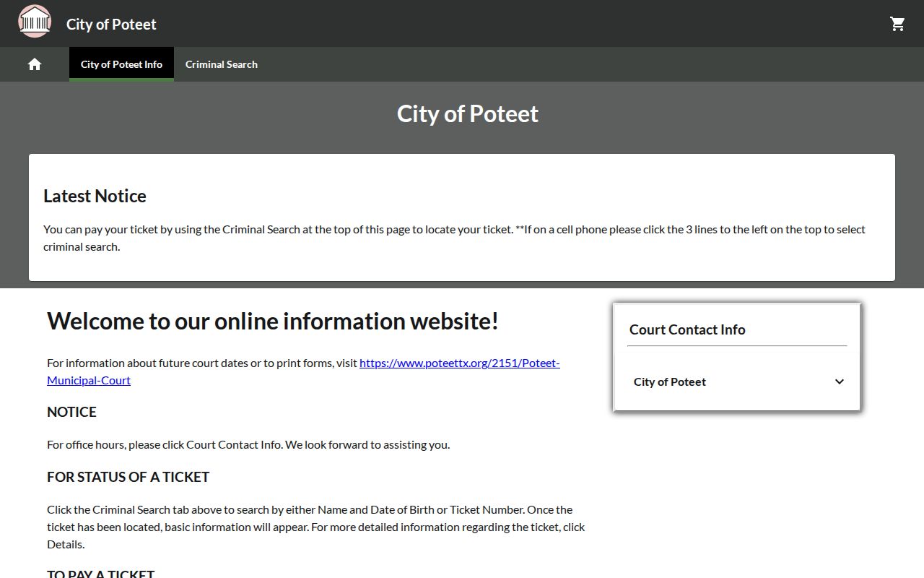Screen dimensions: 924x578
Task: Click the City of Poteet contact chevron
Action: tap(839, 381)
